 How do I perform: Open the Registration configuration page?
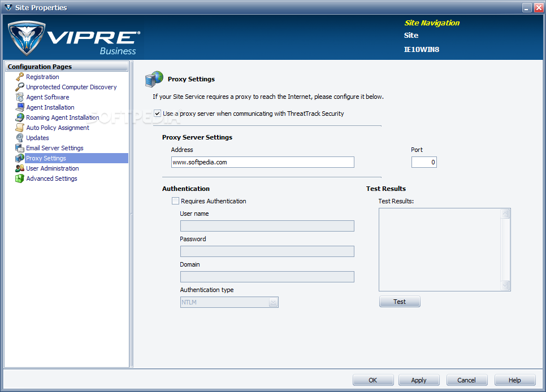pos(42,77)
